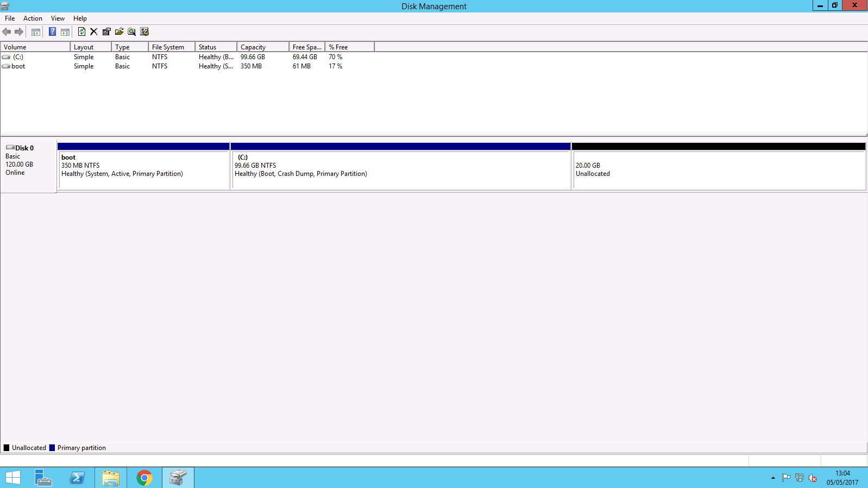The image size is (868, 488).
Task: Click Simple layout cell in (C:) row
Action: pos(84,57)
